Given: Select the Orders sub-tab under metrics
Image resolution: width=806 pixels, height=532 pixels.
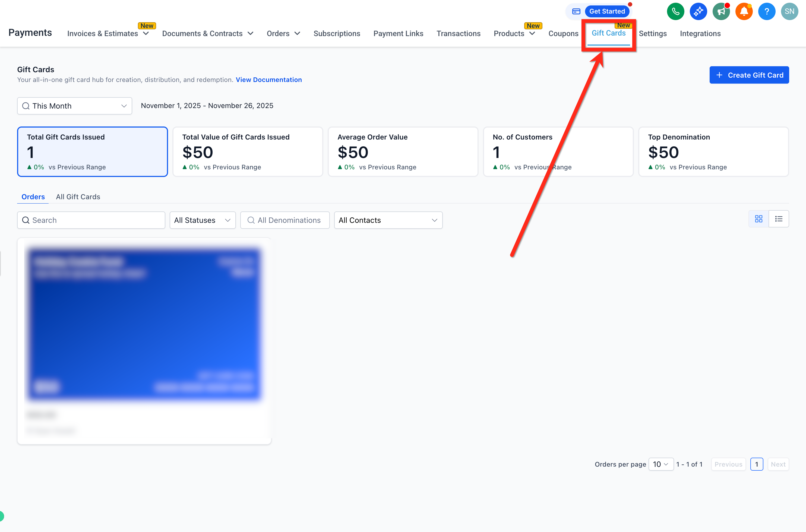Looking at the screenshot, I should coord(33,197).
